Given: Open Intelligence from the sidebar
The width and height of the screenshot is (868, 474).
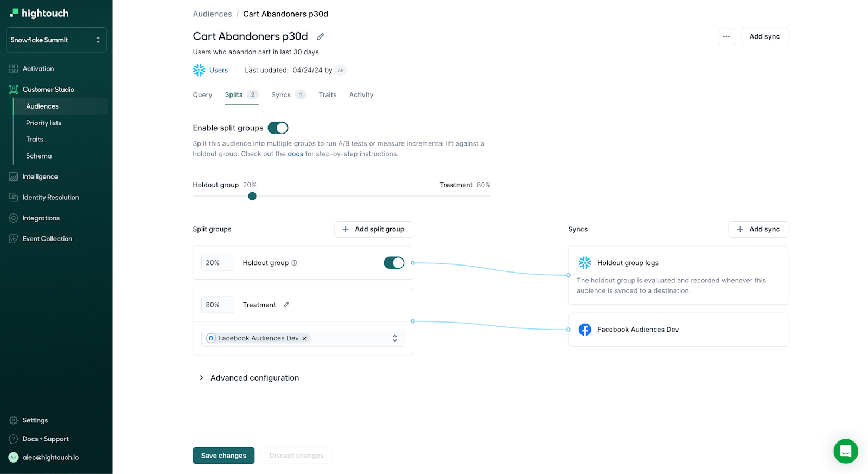Looking at the screenshot, I should [40, 176].
